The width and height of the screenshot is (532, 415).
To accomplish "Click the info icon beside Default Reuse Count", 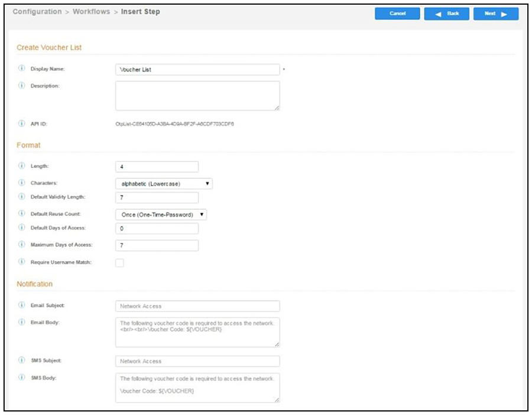I will 21,213.
